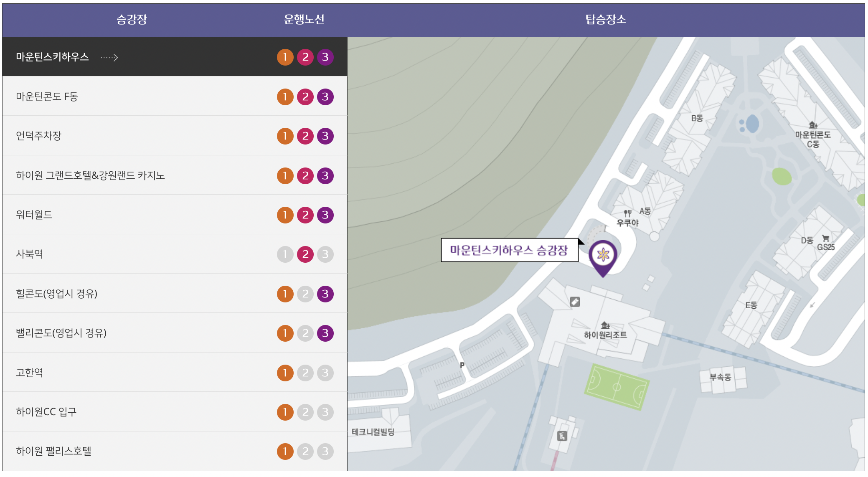Click route 3 badge for 마운틴콘도 F동
Image resolution: width=868 pixels, height=477 pixels.
pos(325,97)
